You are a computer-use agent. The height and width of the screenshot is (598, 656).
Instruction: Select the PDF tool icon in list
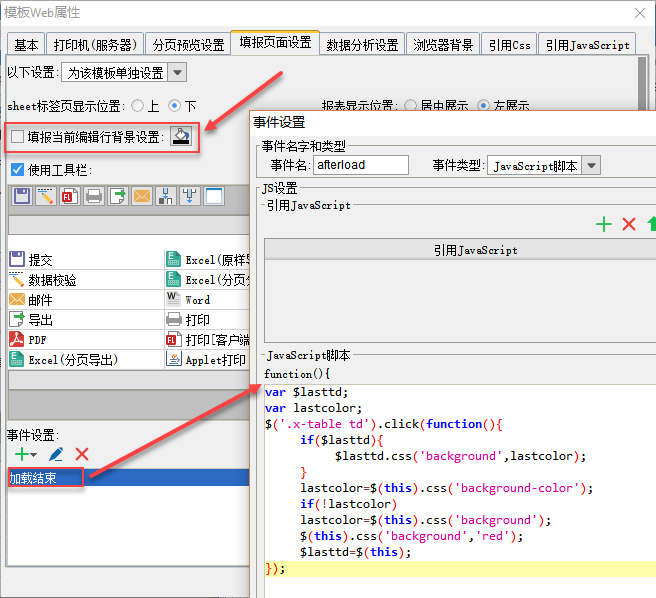click(x=17, y=339)
